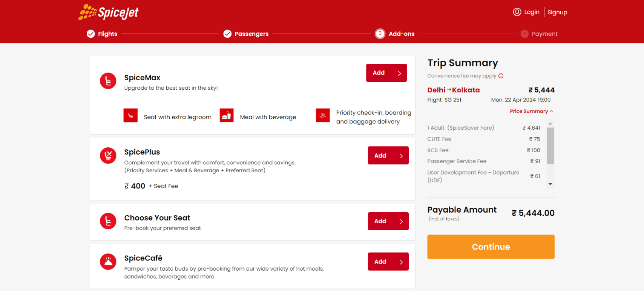644x291 pixels.
Task: Click the SpiceCafé title
Action: tap(143, 258)
